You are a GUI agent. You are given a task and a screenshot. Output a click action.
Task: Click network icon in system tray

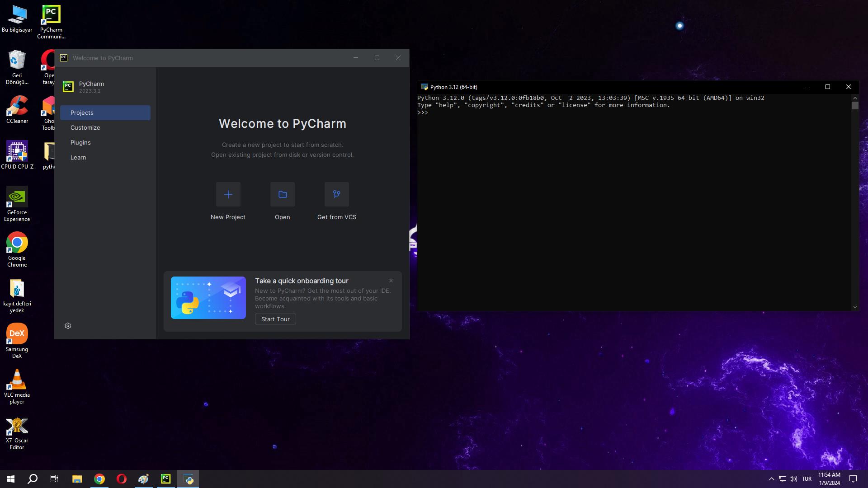pos(783,479)
